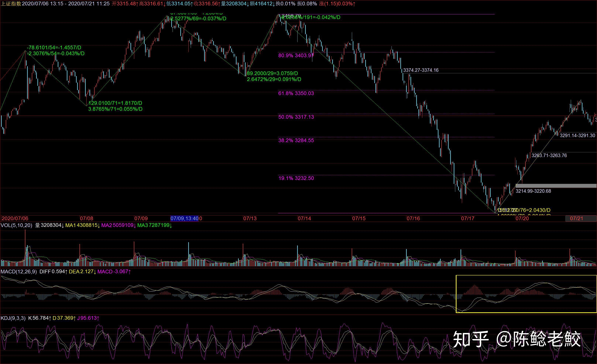
Task: Select the highlighted 07/21 date marker
Action: point(576,218)
